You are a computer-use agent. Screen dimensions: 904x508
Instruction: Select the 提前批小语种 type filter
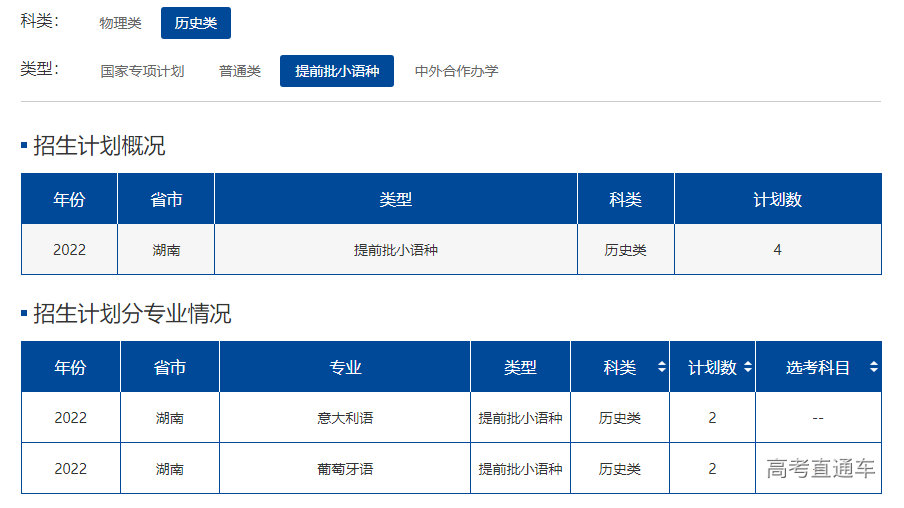[x=337, y=71]
